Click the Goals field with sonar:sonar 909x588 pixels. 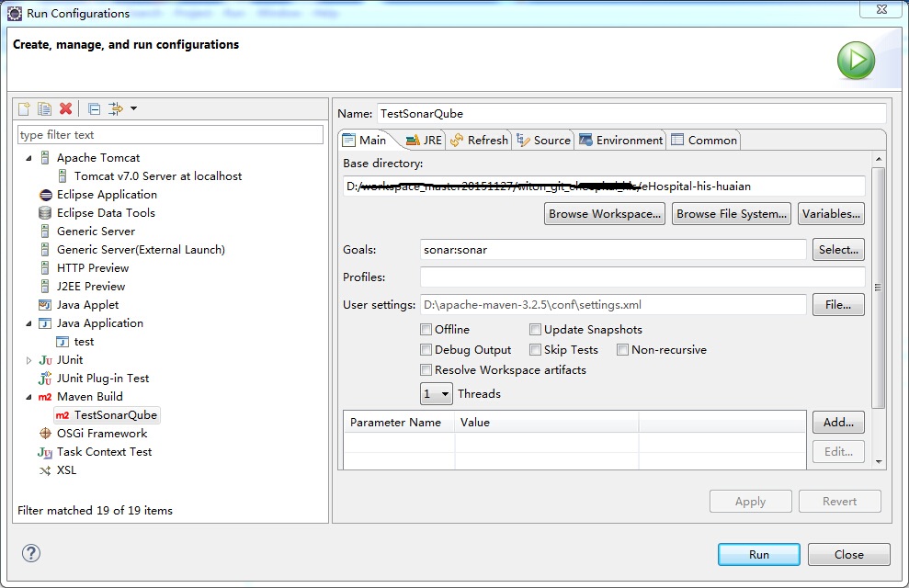[x=613, y=250]
